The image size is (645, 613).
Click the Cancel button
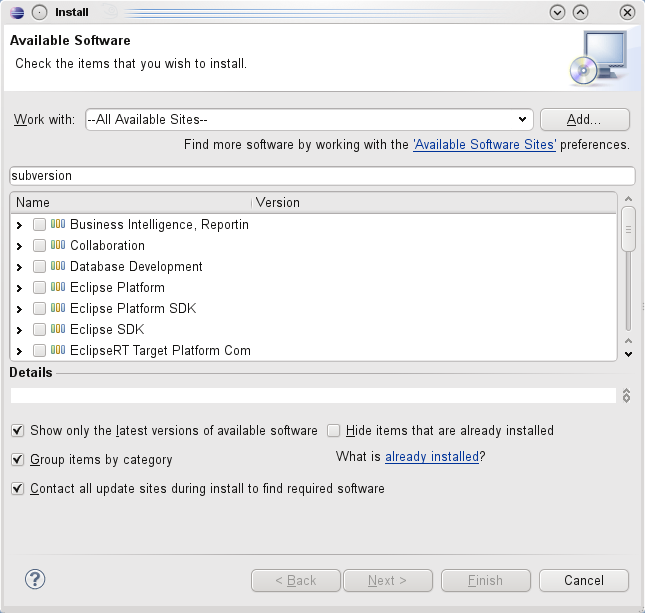point(584,580)
